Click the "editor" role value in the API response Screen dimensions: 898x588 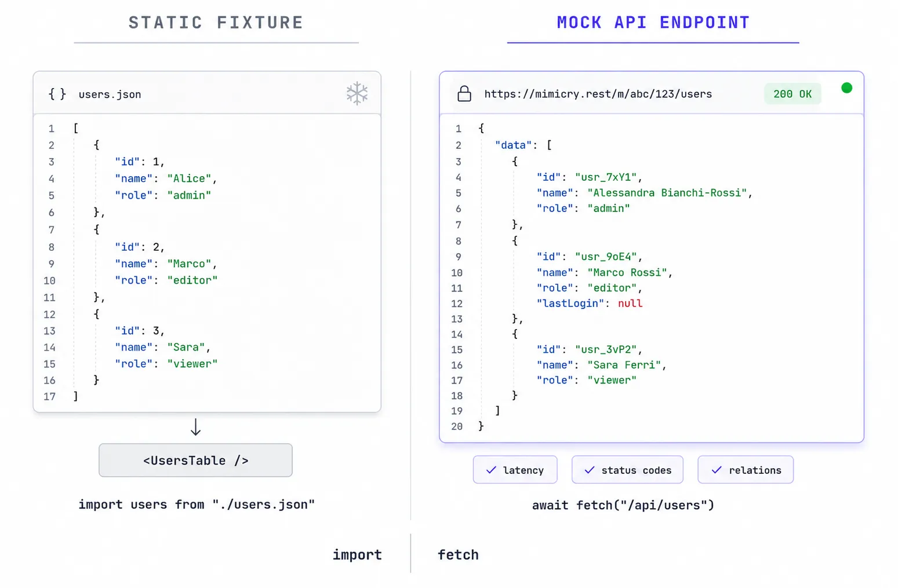pos(612,288)
